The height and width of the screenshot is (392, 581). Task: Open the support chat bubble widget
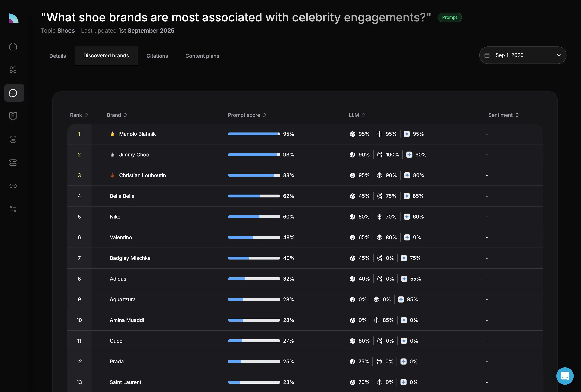565,376
